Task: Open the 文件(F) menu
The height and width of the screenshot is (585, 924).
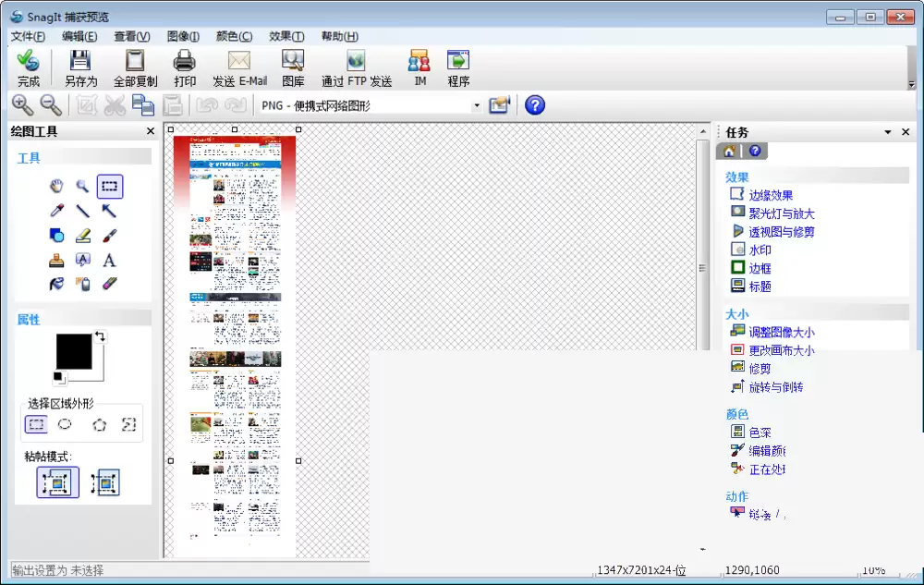Action: coord(28,37)
